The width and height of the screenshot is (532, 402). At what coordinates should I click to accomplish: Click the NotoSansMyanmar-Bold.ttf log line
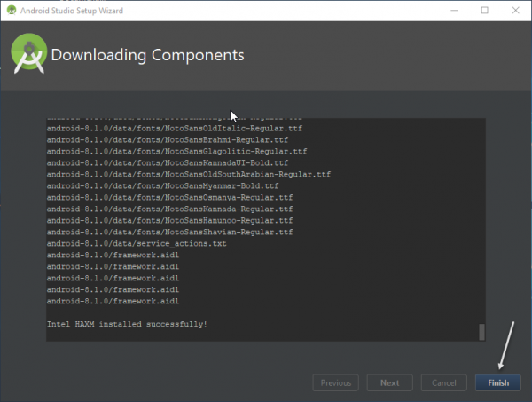point(162,186)
